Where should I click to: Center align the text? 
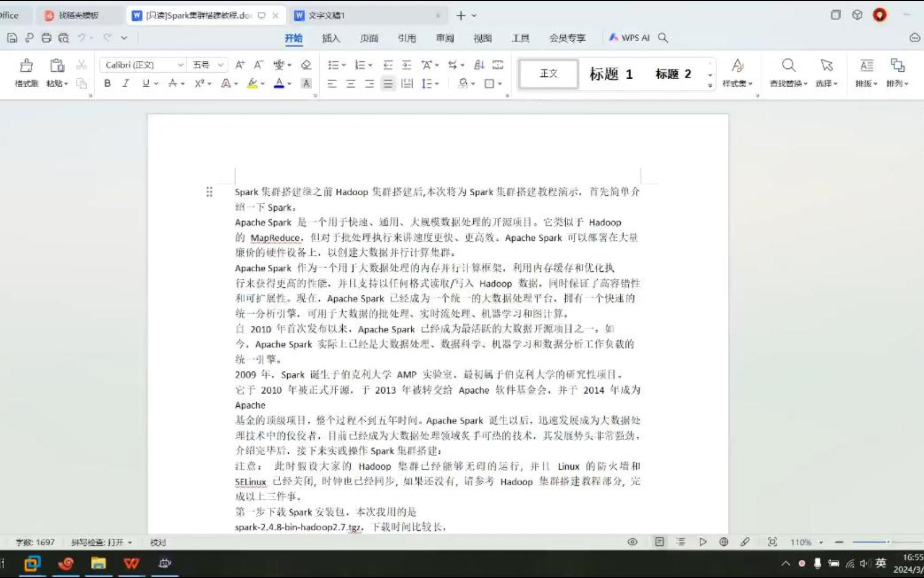pos(351,83)
